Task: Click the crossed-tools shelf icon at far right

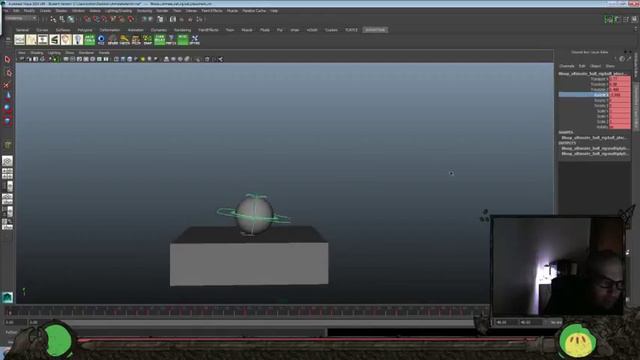Action: pyautogui.click(x=195, y=40)
